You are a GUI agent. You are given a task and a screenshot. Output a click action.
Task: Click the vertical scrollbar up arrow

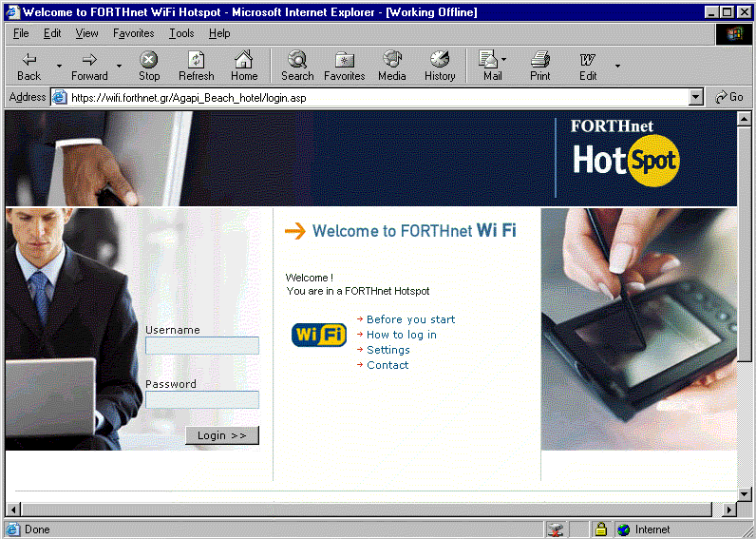click(744, 118)
